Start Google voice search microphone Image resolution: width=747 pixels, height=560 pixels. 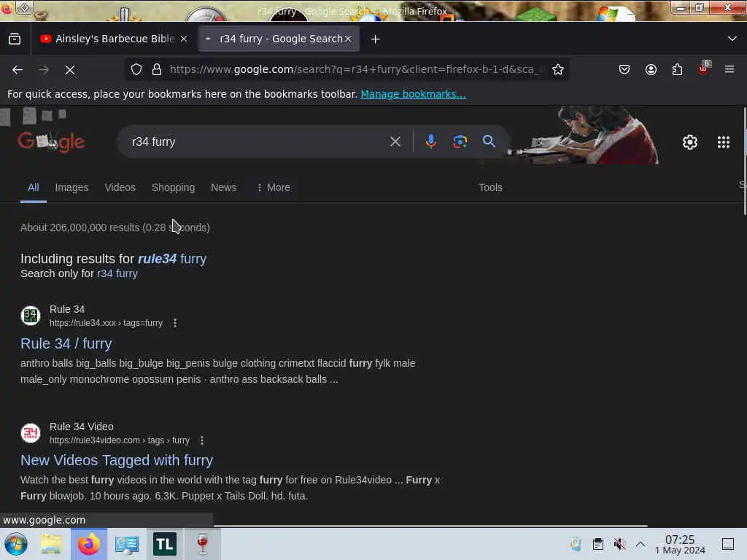click(430, 141)
